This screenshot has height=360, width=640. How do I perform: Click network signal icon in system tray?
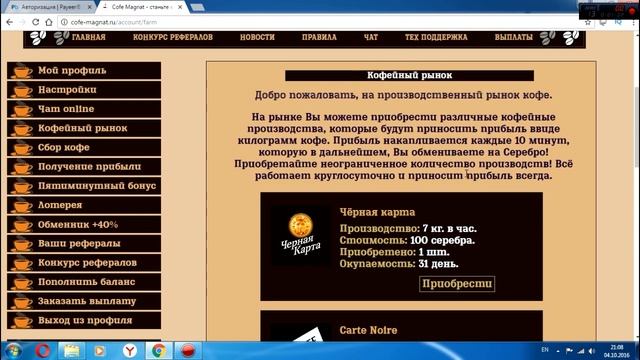[581, 351]
